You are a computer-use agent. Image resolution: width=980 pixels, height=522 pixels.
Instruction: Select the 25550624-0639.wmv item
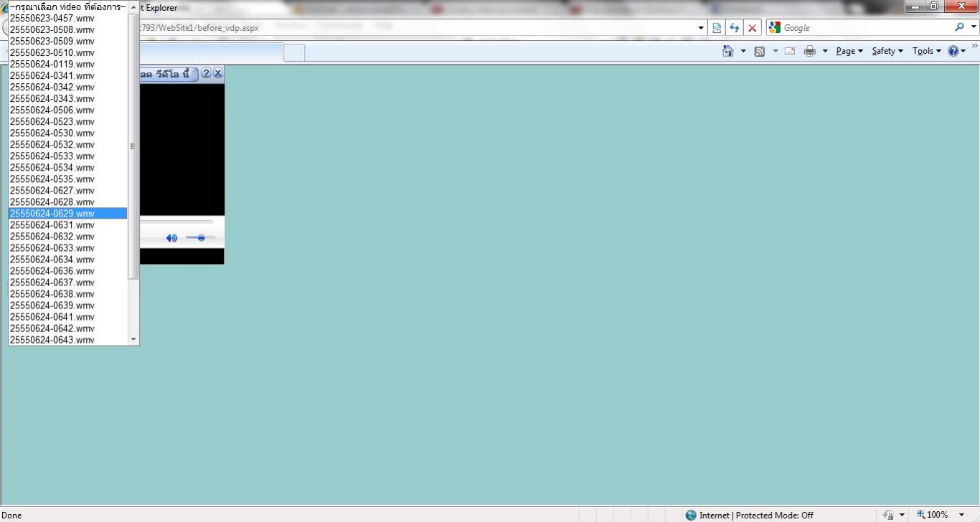click(x=68, y=305)
